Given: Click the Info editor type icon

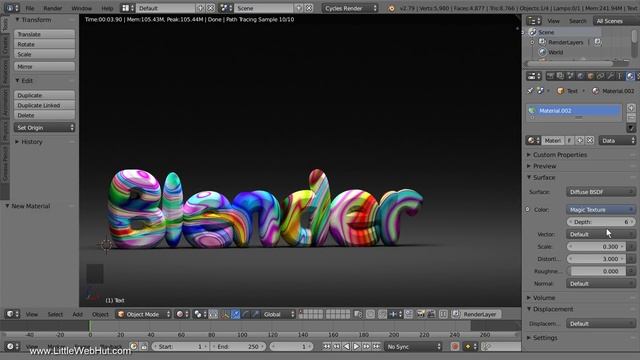Looking at the screenshot, I should 12,8.
